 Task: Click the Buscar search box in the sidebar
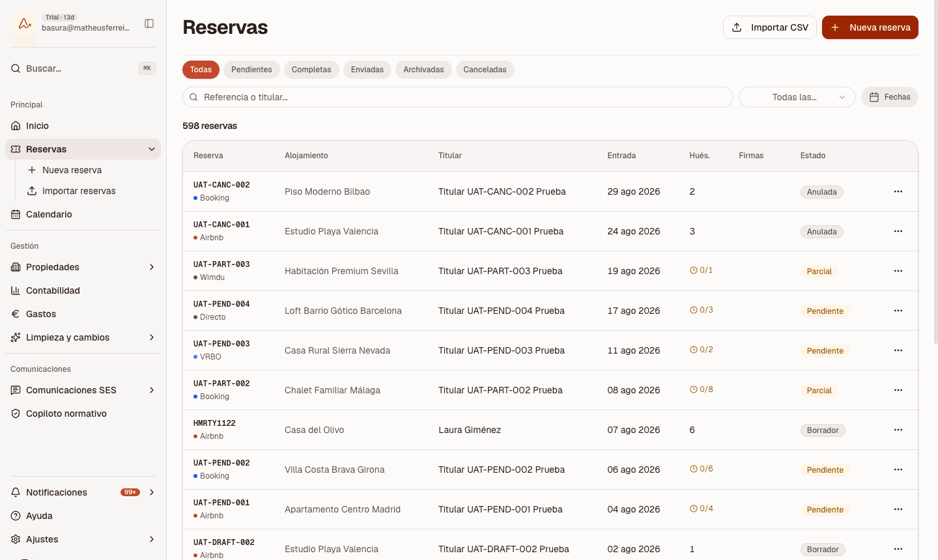tap(83, 68)
